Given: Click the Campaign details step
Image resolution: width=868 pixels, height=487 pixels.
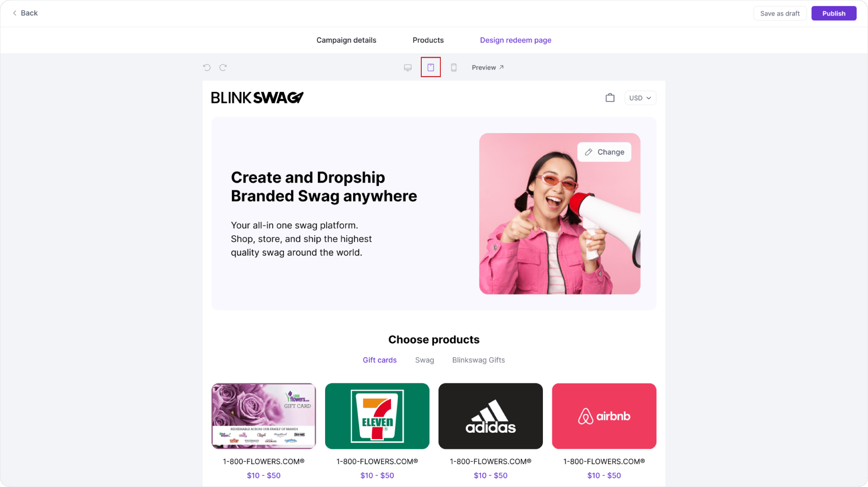Looking at the screenshot, I should click(x=346, y=40).
